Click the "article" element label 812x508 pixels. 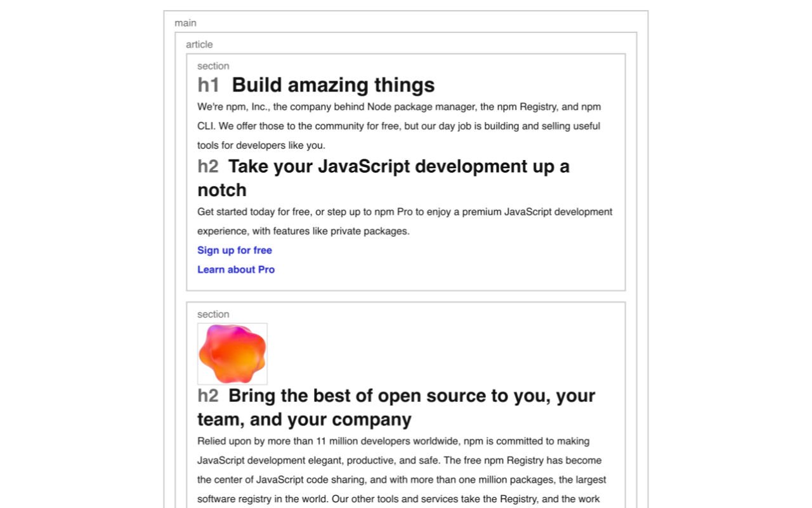click(199, 44)
